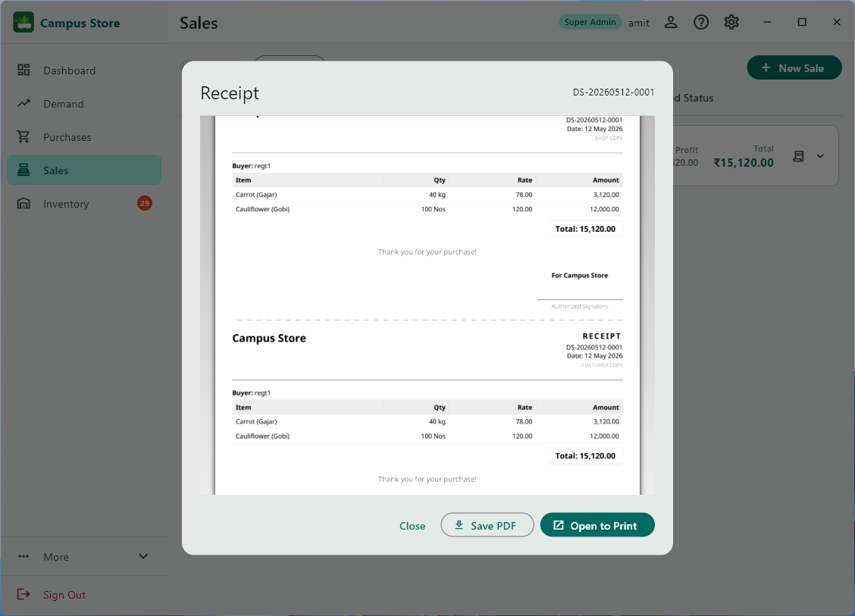Close the Receipt dialog
This screenshot has height=616, width=855.
click(x=412, y=526)
